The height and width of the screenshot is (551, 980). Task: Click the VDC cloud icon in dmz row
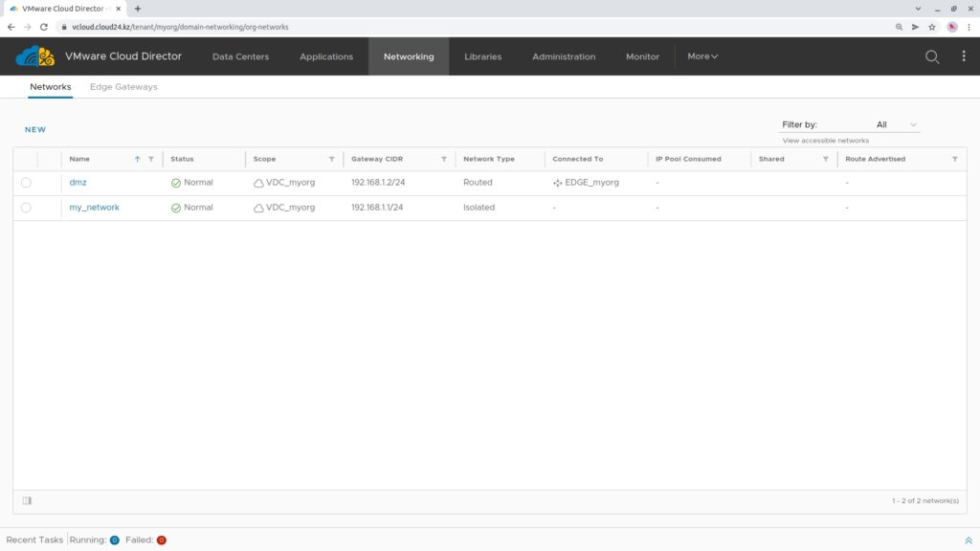point(258,183)
